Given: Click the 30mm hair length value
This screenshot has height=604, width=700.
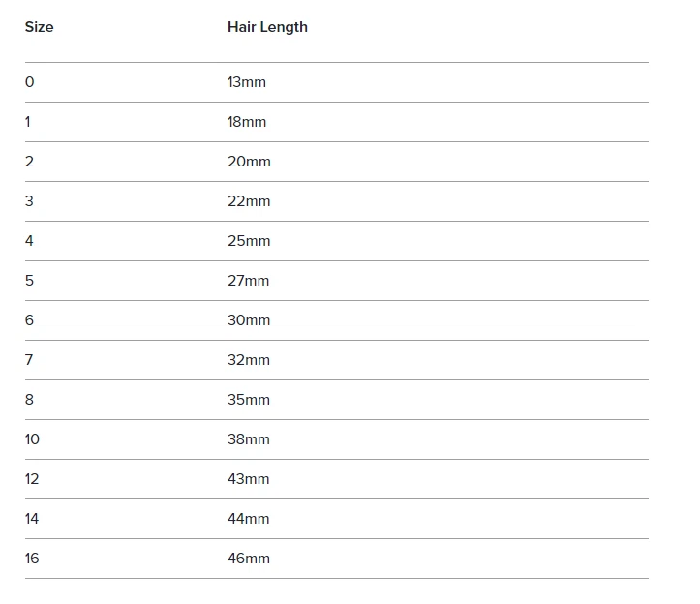Looking at the screenshot, I should (x=249, y=320).
